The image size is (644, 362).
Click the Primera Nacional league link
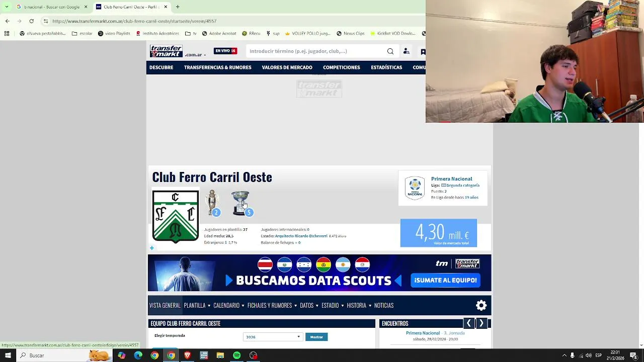[x=451, y=178]
